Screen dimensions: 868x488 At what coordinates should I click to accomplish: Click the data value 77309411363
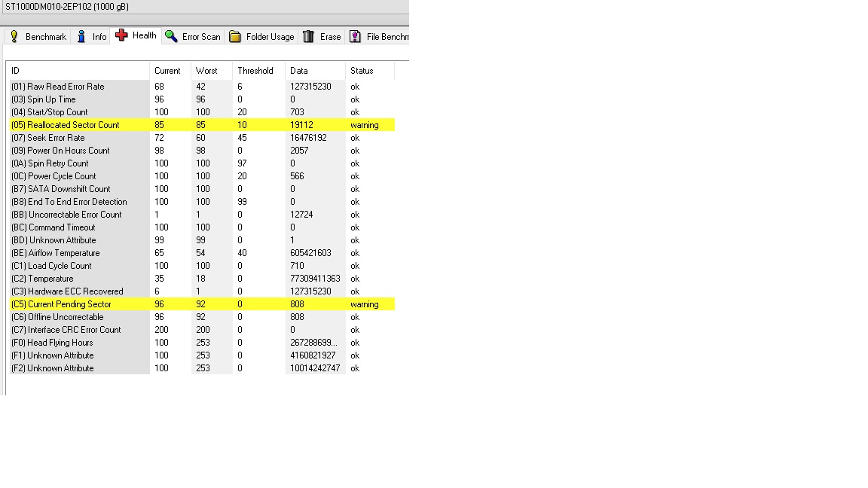[315, 279]
